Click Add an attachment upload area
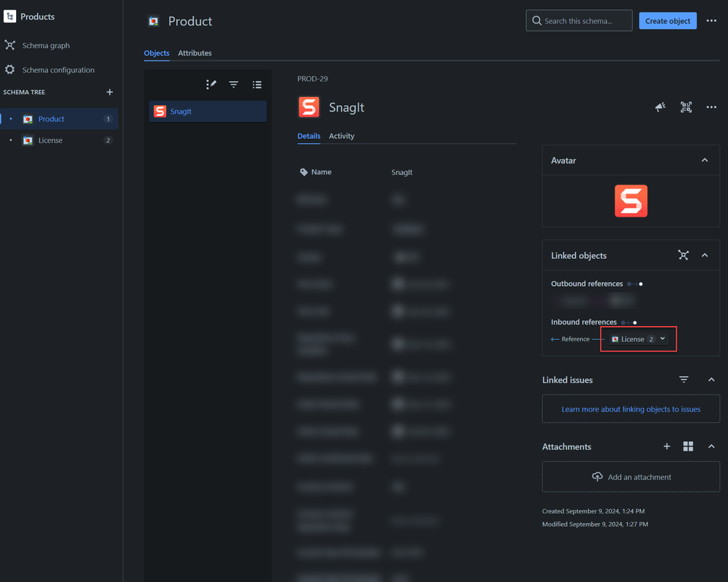The width and height of the screenshot is (728, 582). [x=631, y=477]
